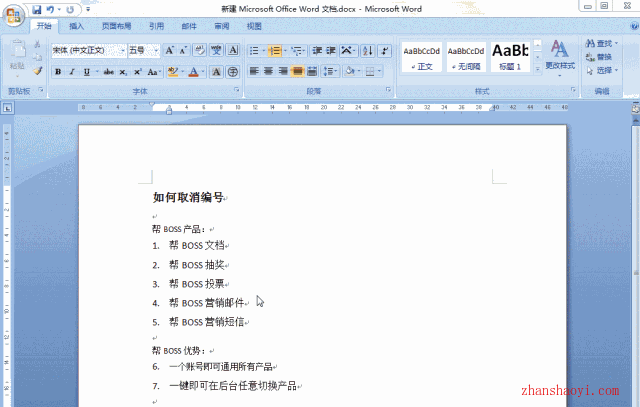This screenshot has height=407, width=640.
Task: Apply multilevel list
Action: click(x=297, y=51)
